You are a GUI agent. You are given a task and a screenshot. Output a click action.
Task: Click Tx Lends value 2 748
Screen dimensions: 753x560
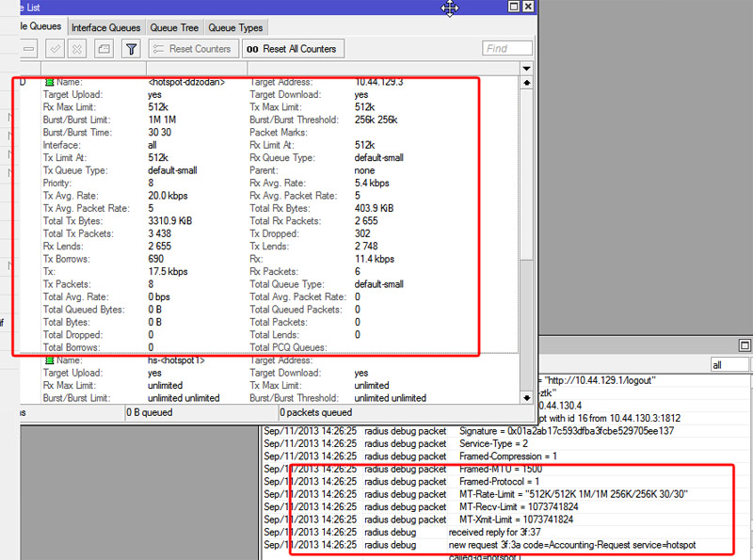(366, 246)
